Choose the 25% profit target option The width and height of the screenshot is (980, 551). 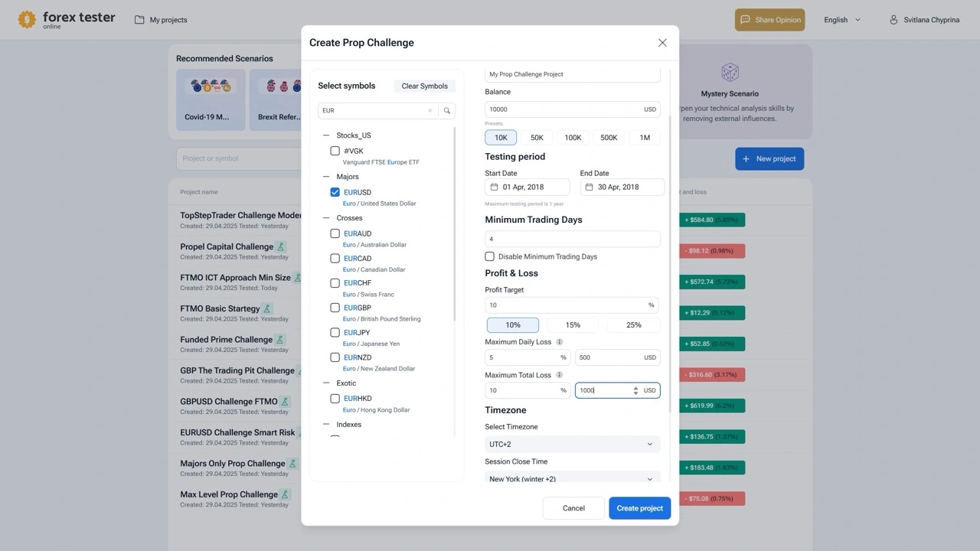[x=633, y=325]
